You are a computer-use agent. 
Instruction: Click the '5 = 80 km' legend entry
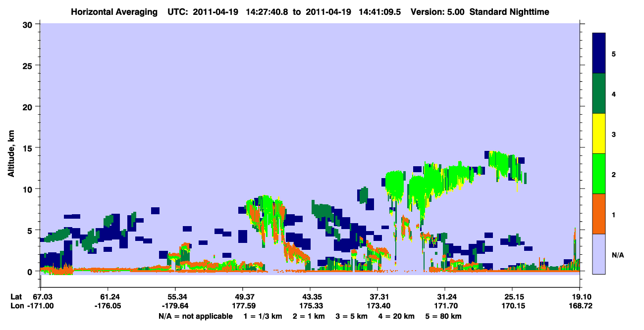[444, 316]
